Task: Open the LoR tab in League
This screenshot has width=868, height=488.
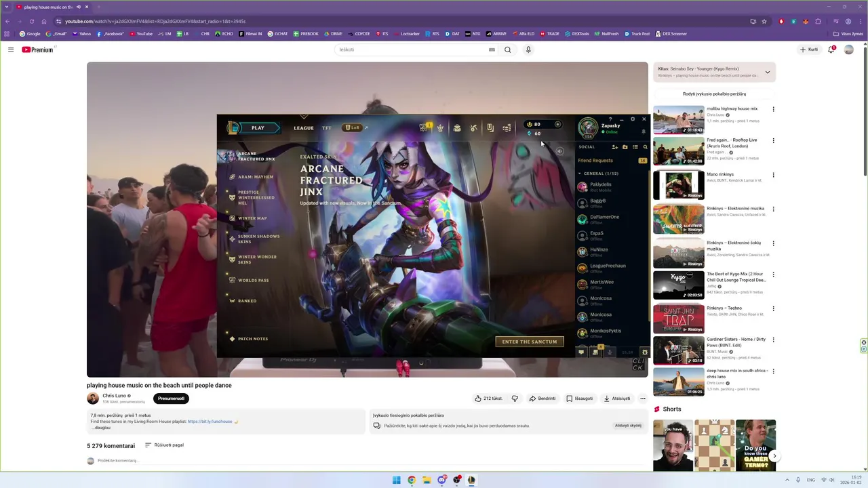Action: coord(352,127)
